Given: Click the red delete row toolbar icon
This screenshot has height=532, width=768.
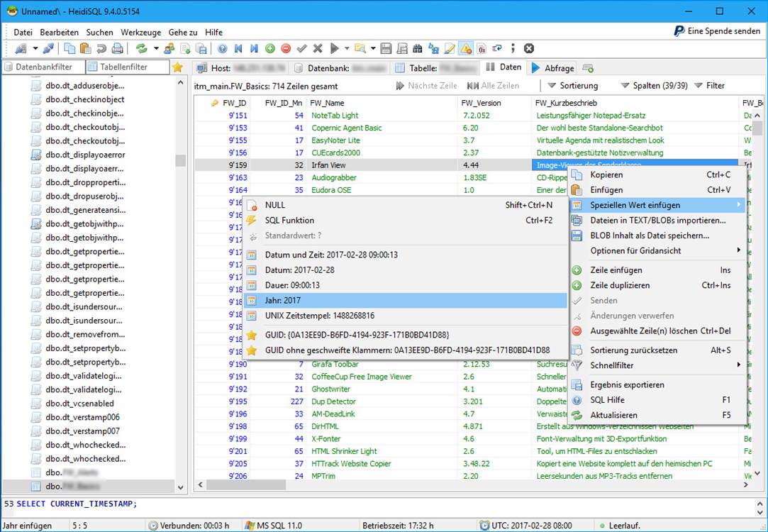Looking at the screenshot, I should coord(286,48).
